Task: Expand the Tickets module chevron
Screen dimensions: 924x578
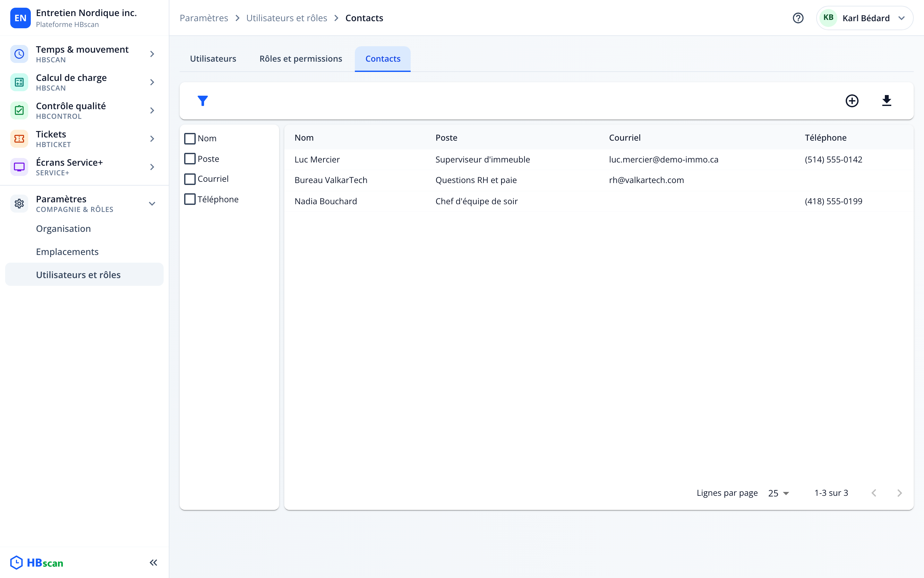Action: 152,139
